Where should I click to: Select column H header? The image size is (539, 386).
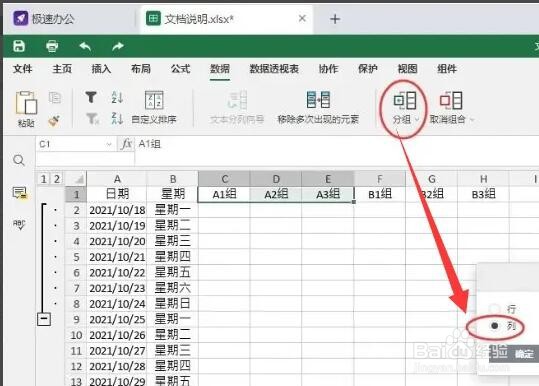coord(483,179)
